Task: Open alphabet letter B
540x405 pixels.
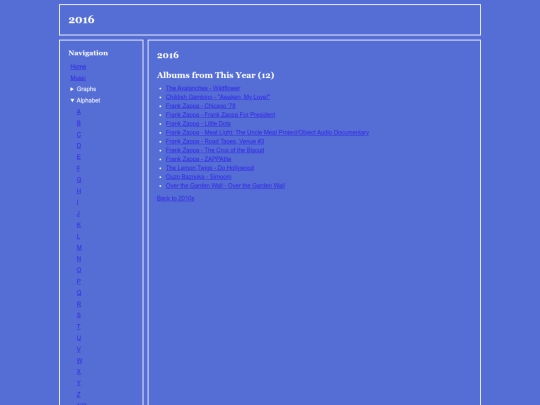Action: pyautogui.click(x=79, y=123)
